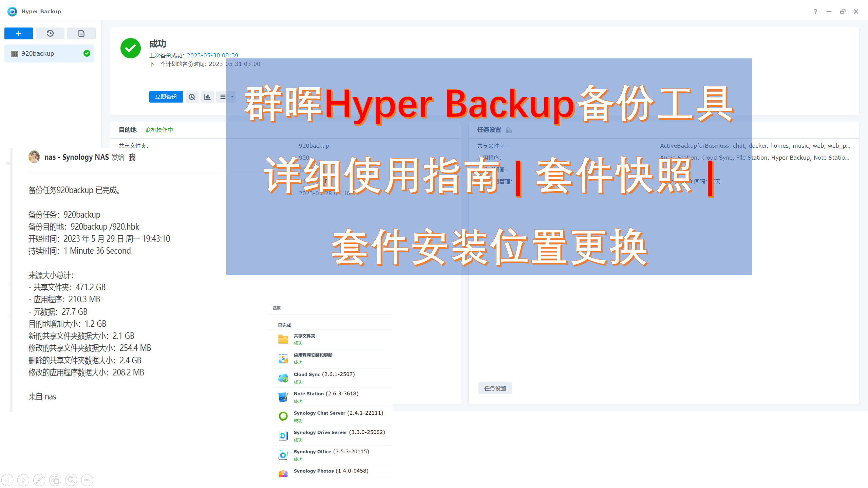This screenshot has height=488, width=868.
Task: Click the 2023-05-30 09:39 backup timestamp link
Action: (212, 55)
